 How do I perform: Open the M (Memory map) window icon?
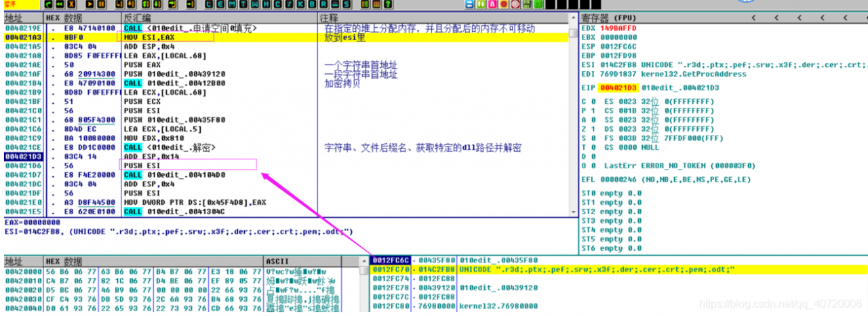click(x=233, y=4)
